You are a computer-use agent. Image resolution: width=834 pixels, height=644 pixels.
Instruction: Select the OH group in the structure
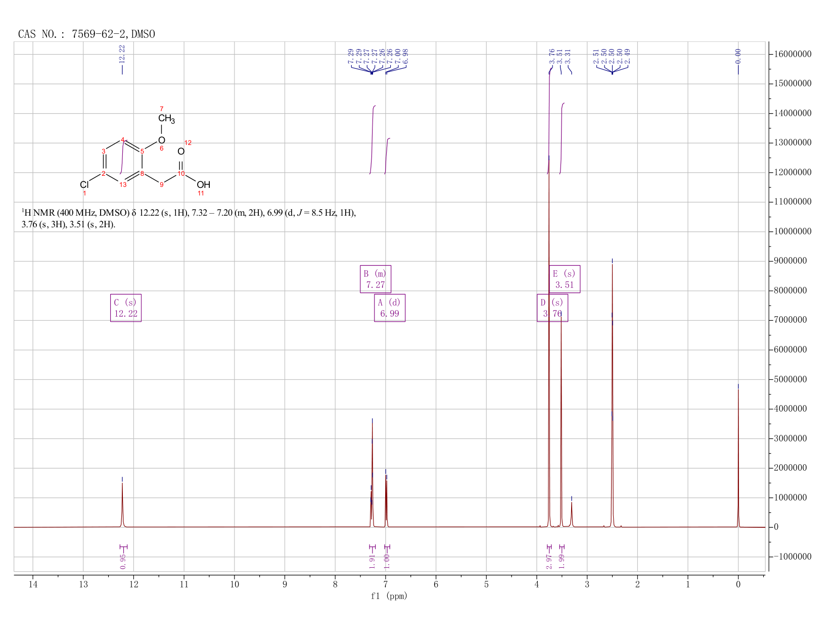click(x=204, y=185)
